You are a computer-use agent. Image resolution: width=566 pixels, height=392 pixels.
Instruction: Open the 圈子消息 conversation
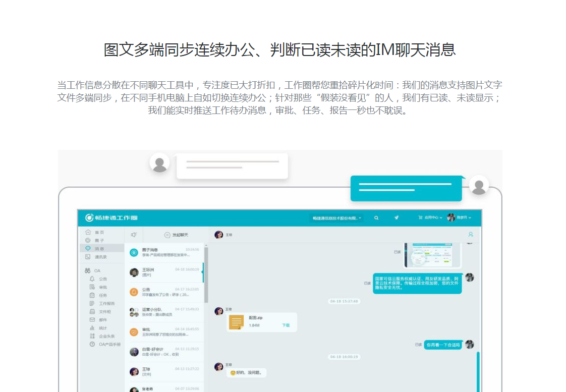[164, 252]
